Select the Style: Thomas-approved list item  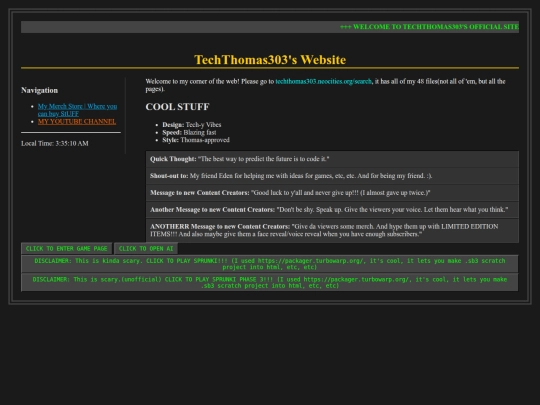tap(196, 140)
